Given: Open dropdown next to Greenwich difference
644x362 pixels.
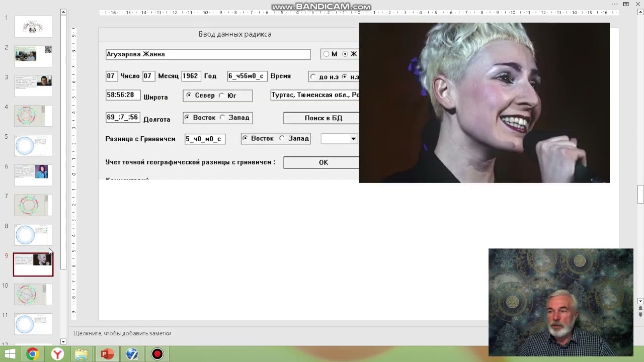Looking at the screenshot, I should click(353, 139).
